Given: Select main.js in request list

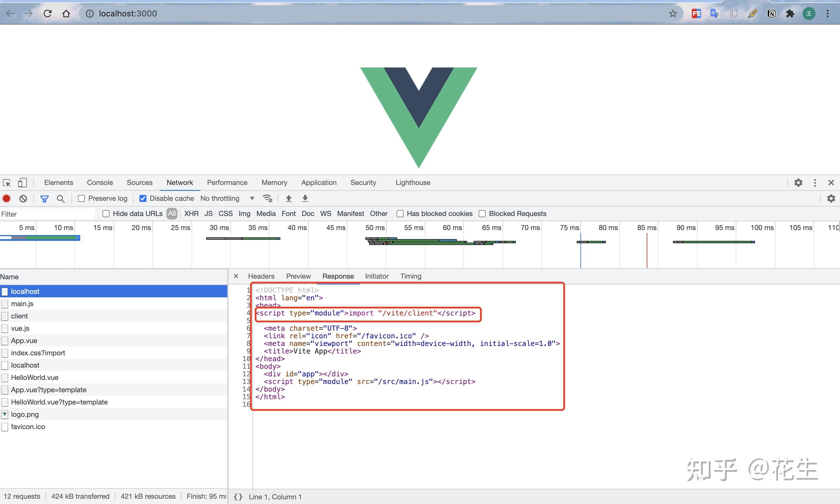Looking at the screenshot, I should point(22,304).
